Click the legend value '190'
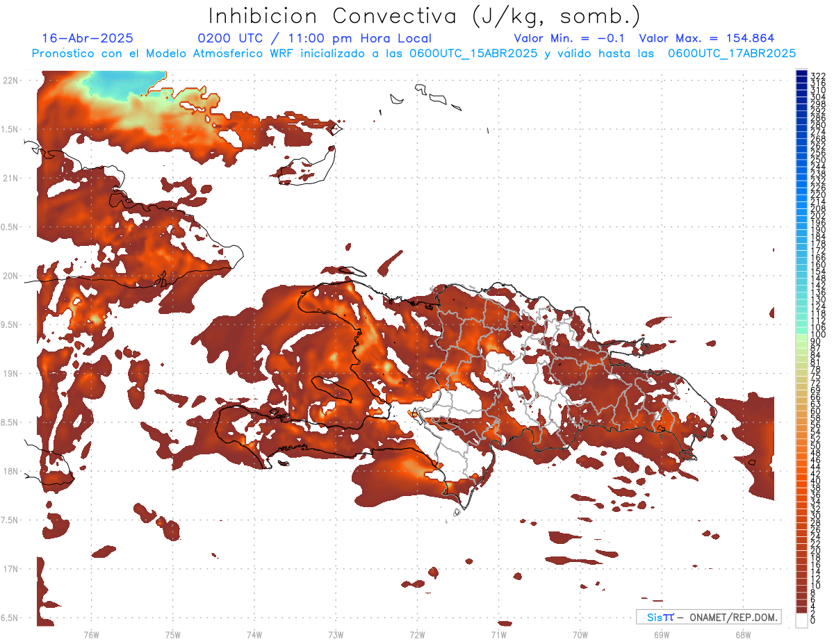The width and height of the screenshot is (834, 644). click(x=817, y=230)
